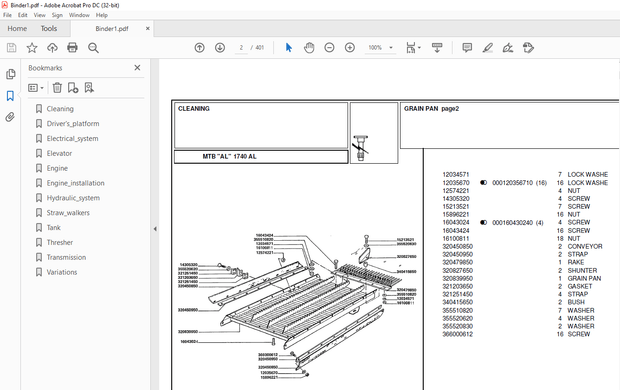Open the Hydraulic_system bookmark
The height and width of the screenshot is (390, 620).
point(73,198)
